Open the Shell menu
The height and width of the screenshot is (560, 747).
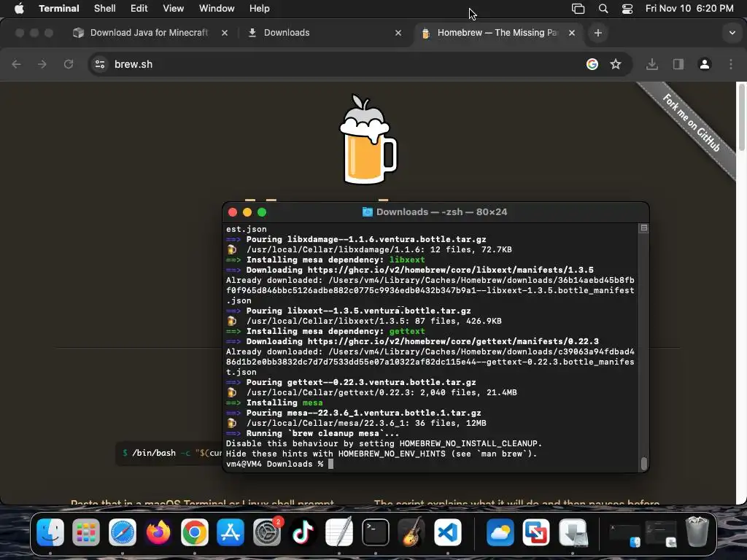105,8
